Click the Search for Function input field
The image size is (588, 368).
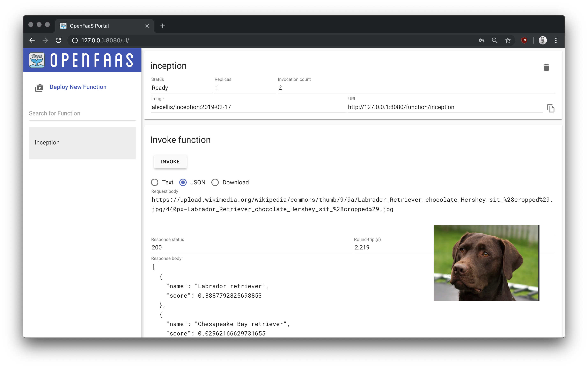pyautogui.click(x=82, y=113)
